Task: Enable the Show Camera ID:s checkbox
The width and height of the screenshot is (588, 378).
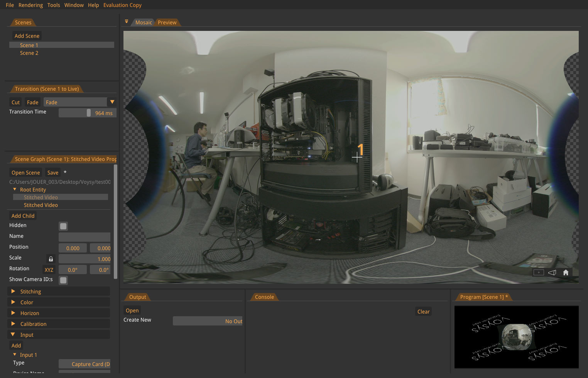Action: pyautogui.click(x=63, y=280)
